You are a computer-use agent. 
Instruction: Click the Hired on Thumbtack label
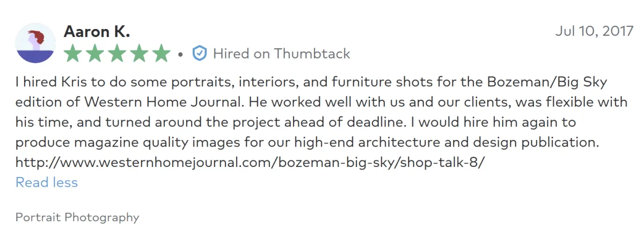[x=281, y=54]
